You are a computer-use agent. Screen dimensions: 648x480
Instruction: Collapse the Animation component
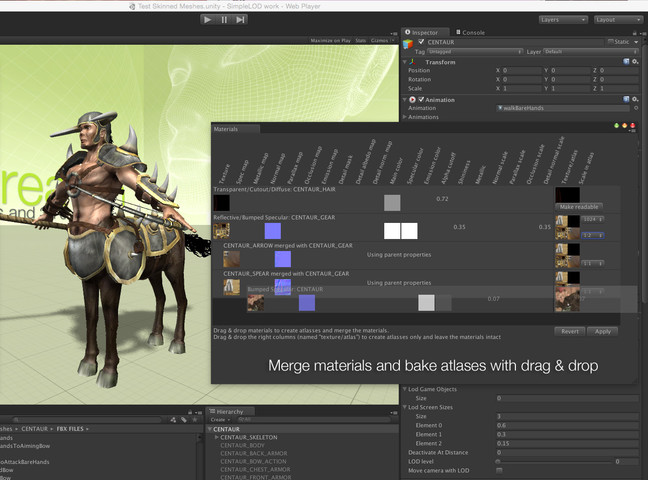pos(405,100)
